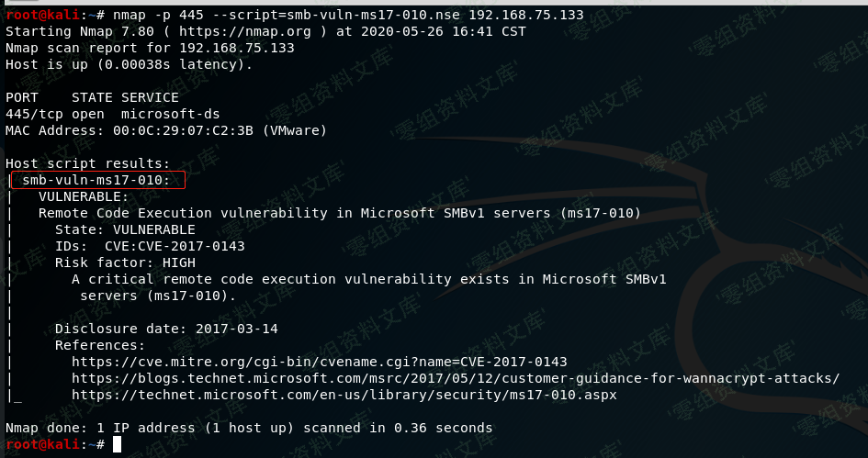Click the terminal cursor block at prompt
This screenshot has height=458, width=868.
click(x=117, y=444)
